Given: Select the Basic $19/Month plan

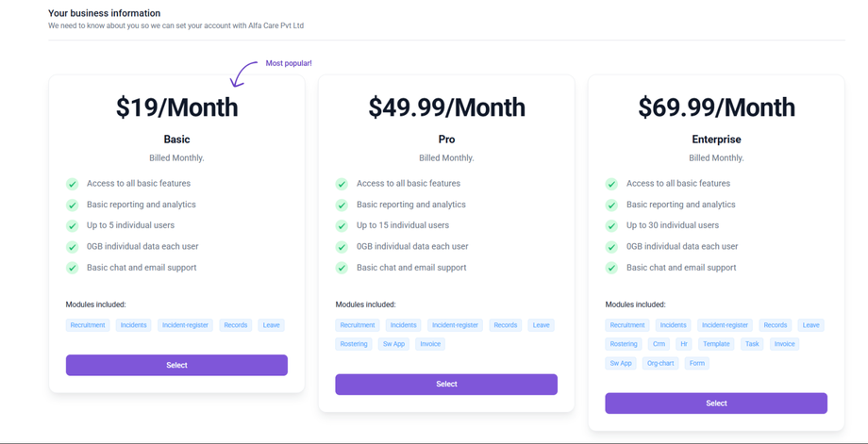Looking at the screenshot, I should point(176,365).
